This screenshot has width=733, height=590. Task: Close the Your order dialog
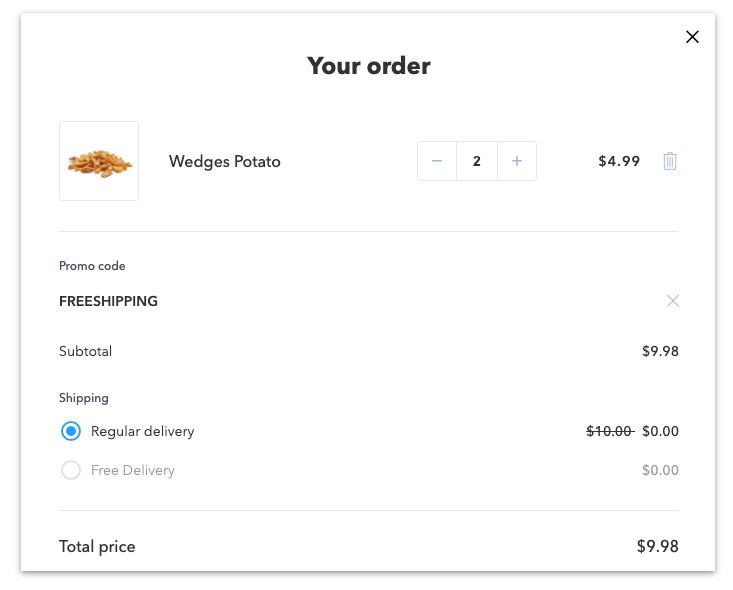pos(692,37)
